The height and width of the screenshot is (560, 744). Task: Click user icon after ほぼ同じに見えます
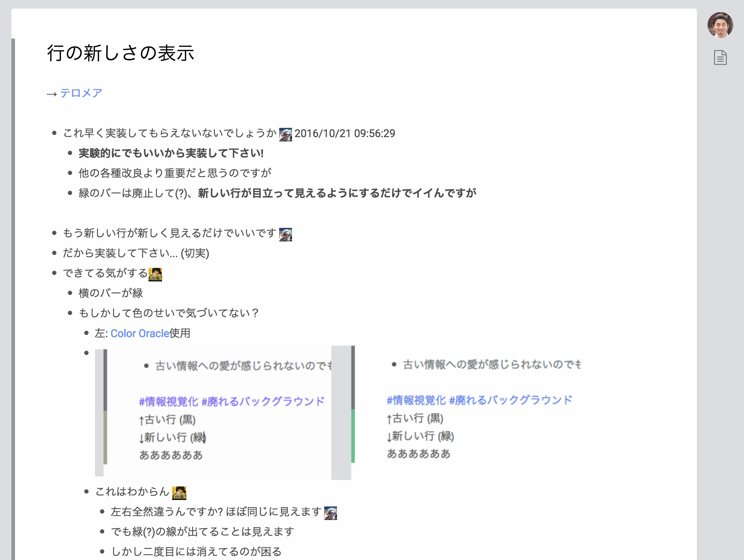[x=330, y=513]
